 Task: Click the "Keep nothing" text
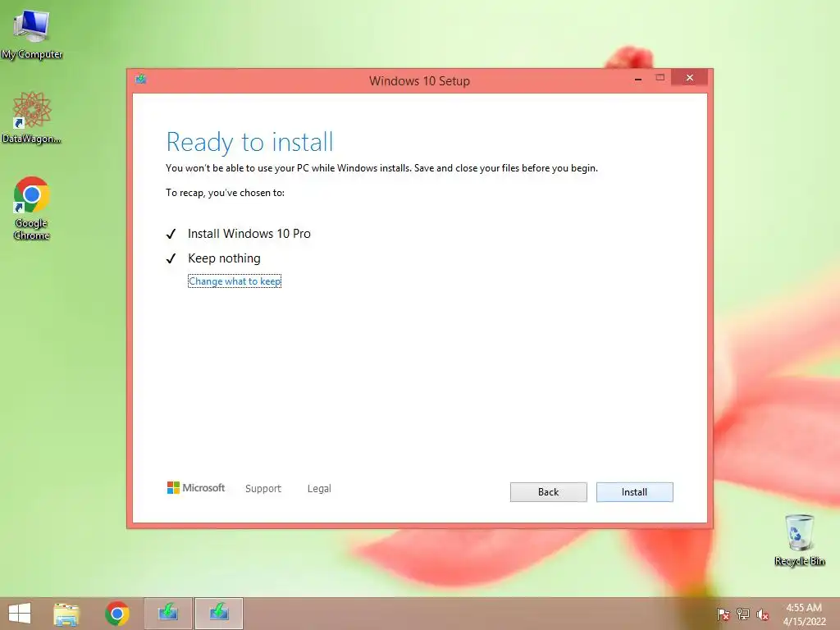click(224, 258)
